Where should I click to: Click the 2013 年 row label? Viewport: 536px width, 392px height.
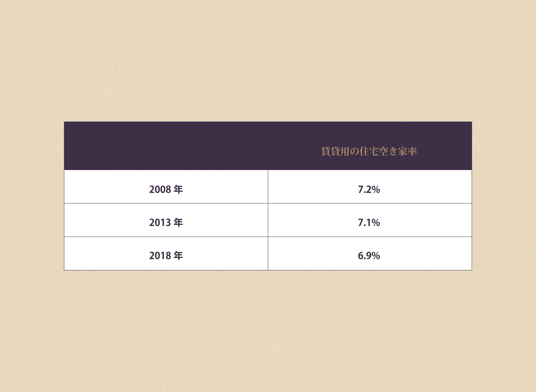[x=166, y=223]
